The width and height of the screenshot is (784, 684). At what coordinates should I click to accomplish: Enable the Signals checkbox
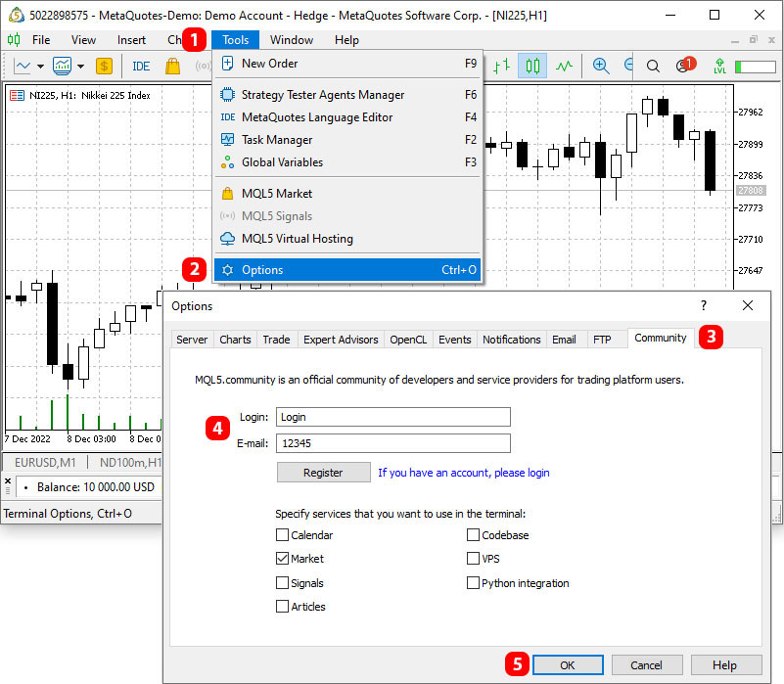[x=283, y=583]
